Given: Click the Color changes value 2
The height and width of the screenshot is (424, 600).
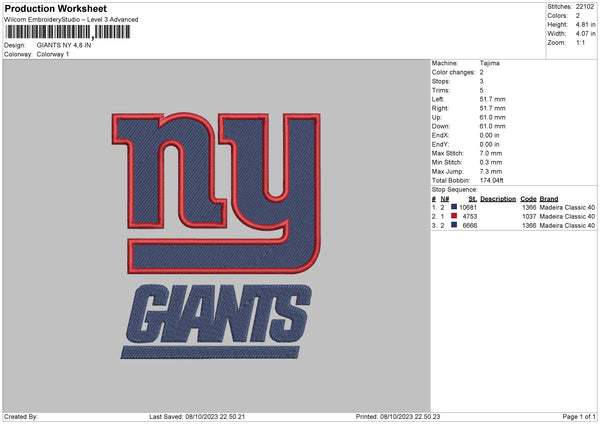Looking at the screenshot, I should 481,72.
